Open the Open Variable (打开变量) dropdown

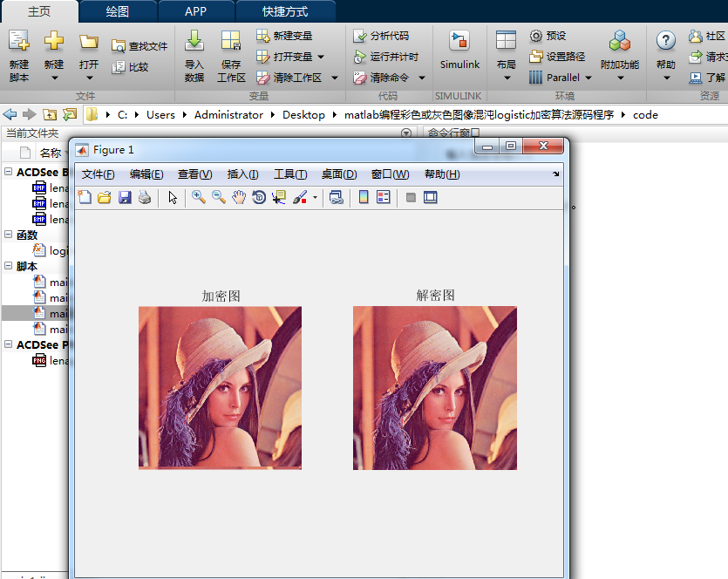(x=320, y=57)
